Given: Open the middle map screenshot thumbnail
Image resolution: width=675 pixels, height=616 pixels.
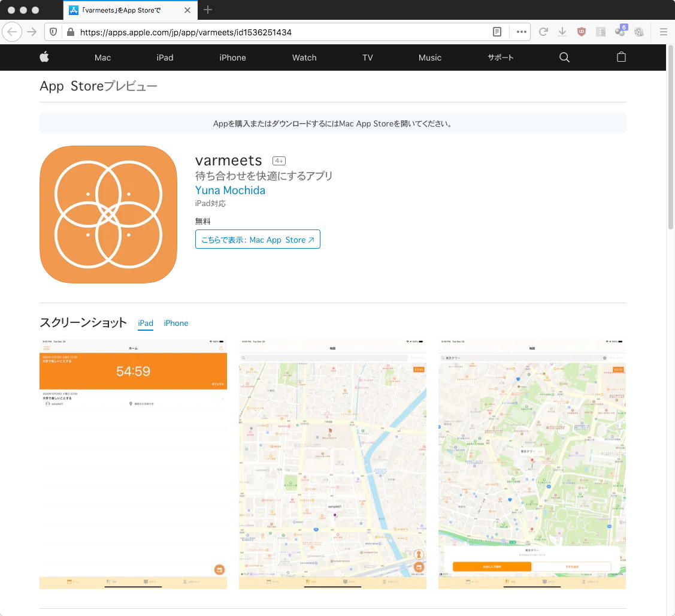Looking at the screenshot, I should [332, 464].
